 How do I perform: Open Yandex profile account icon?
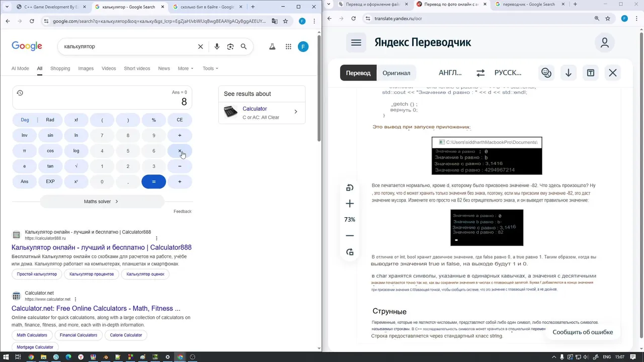[605, 43]
